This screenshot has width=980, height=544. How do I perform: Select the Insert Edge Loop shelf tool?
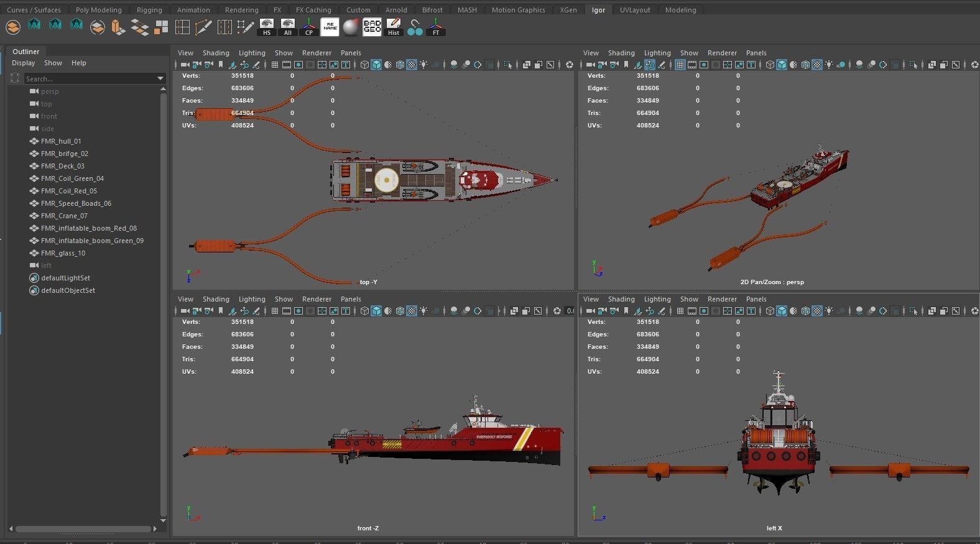[x=182, y=27]
